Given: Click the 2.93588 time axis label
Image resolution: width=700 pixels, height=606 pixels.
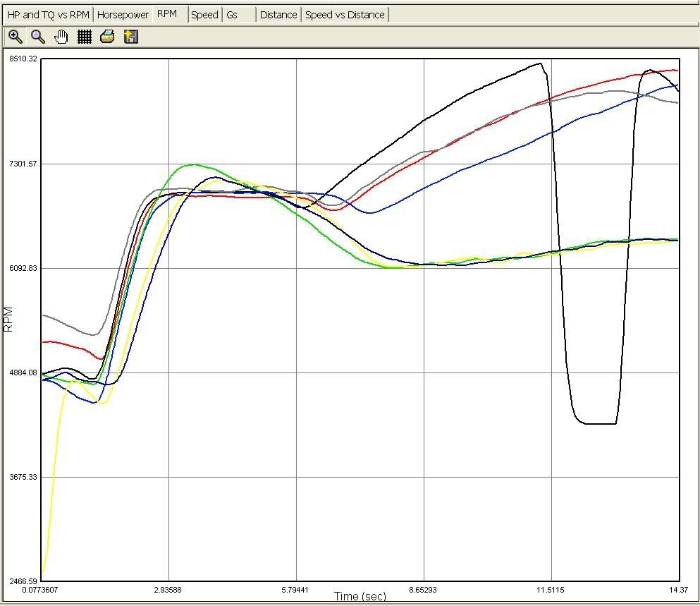Looking at the screenshot, I should click(168, 590).
